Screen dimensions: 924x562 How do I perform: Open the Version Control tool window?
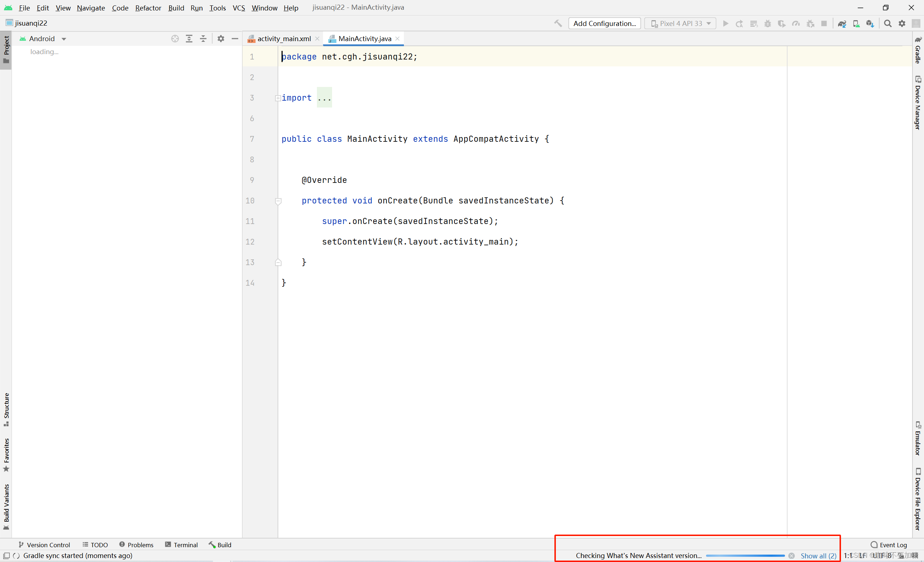coord(44,545)
